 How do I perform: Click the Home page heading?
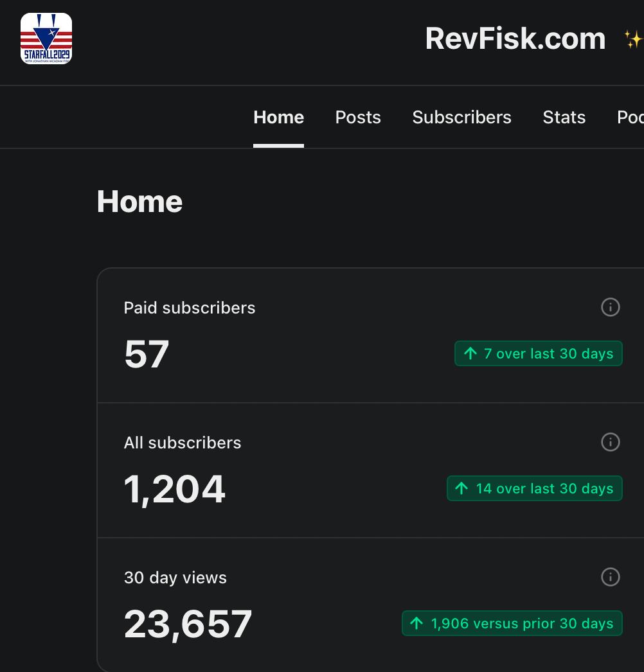tap(139, 202)
